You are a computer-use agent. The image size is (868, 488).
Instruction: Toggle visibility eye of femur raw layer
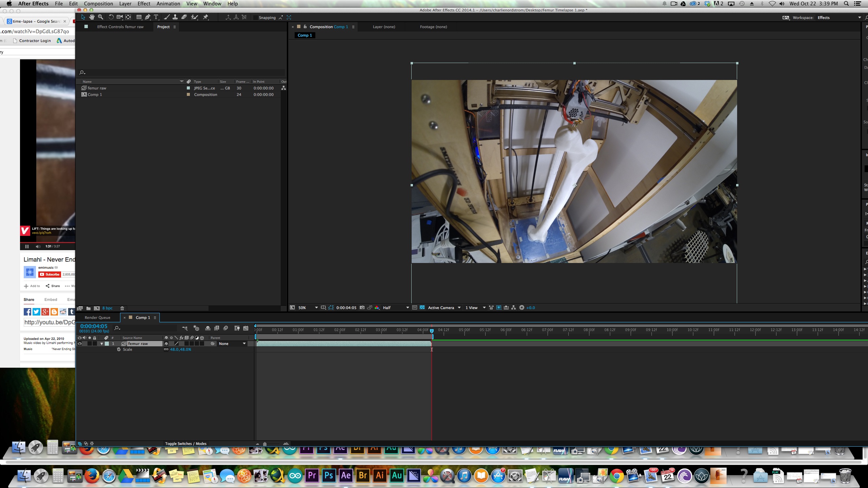point(80,344)
